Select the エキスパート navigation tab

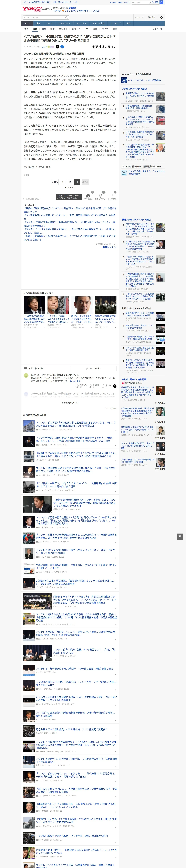pyautogui.click(x=64, y=24)
